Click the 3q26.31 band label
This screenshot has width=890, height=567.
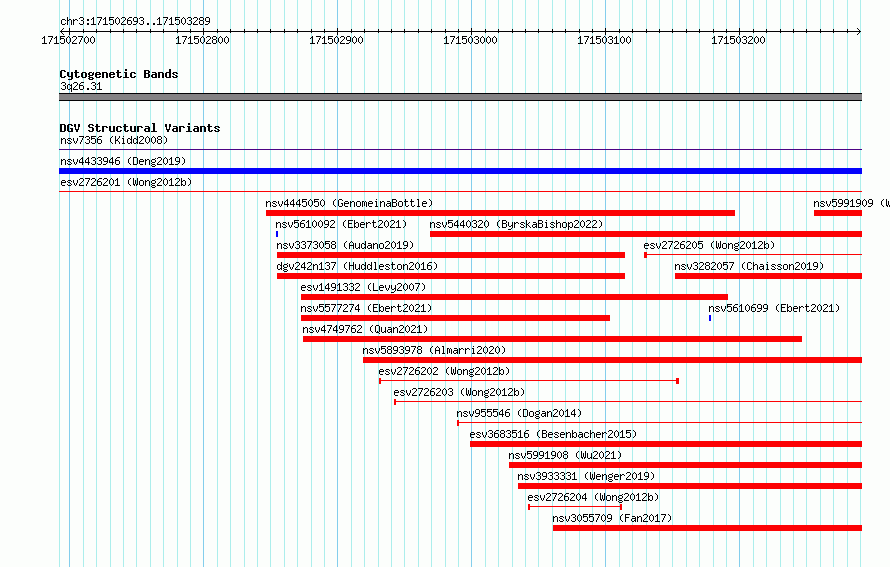click(x=81, y=86)
